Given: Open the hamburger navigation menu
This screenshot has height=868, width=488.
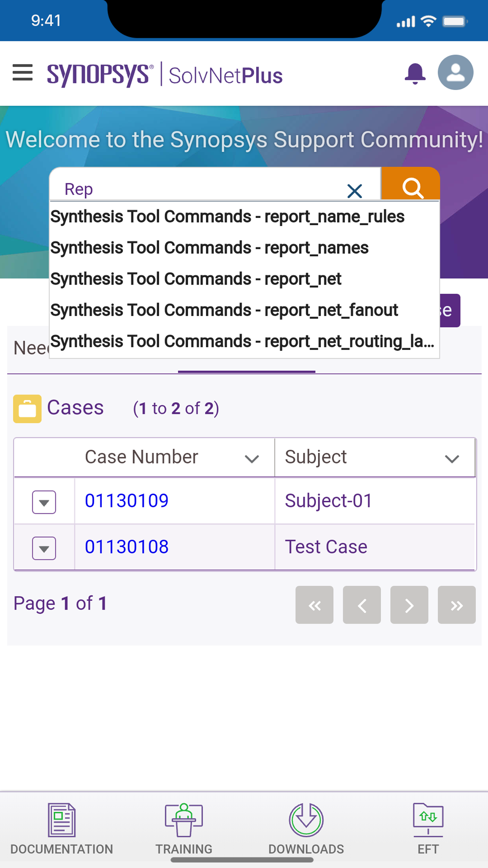Looking at the screenshot, I should pyautogui.click(x=22, y=73).
